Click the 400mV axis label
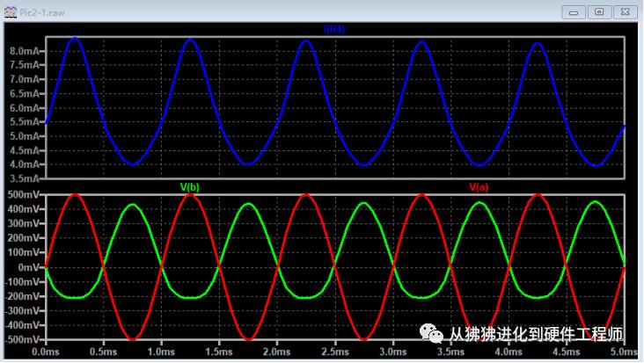This screenshot has width=644, height=363. click(x=24, y=209)
